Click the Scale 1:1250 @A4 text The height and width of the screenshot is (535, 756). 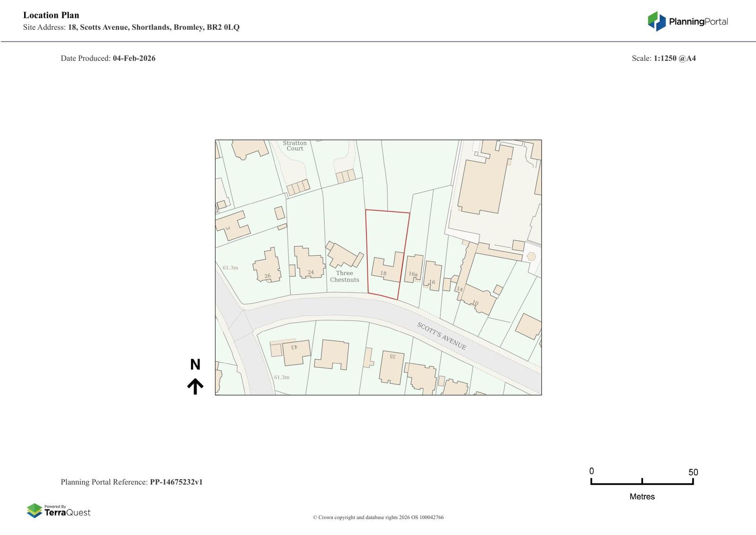pyautogui.click(x=663, y=58)
